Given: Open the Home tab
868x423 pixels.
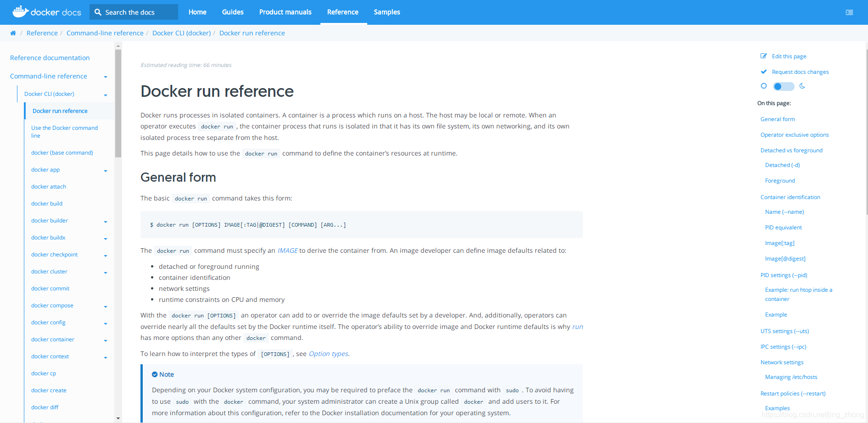Looking at the screenshot, I should (x=197, y=12).
